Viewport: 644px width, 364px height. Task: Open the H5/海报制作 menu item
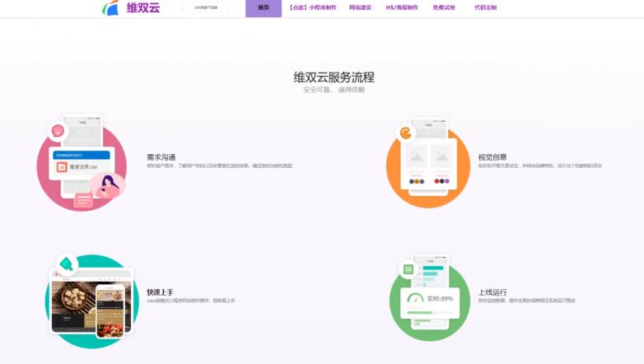pos(402,7)
